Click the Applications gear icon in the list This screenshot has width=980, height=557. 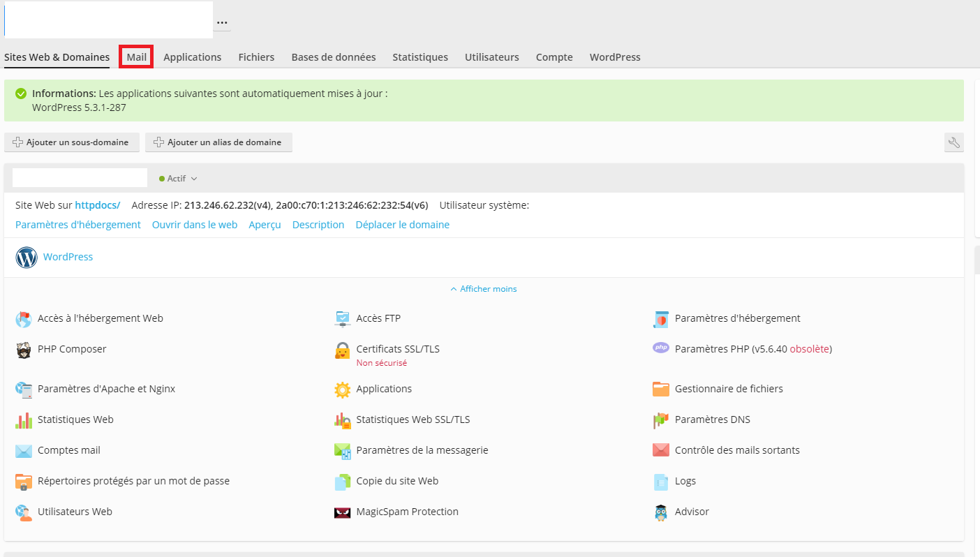point(342,390)
